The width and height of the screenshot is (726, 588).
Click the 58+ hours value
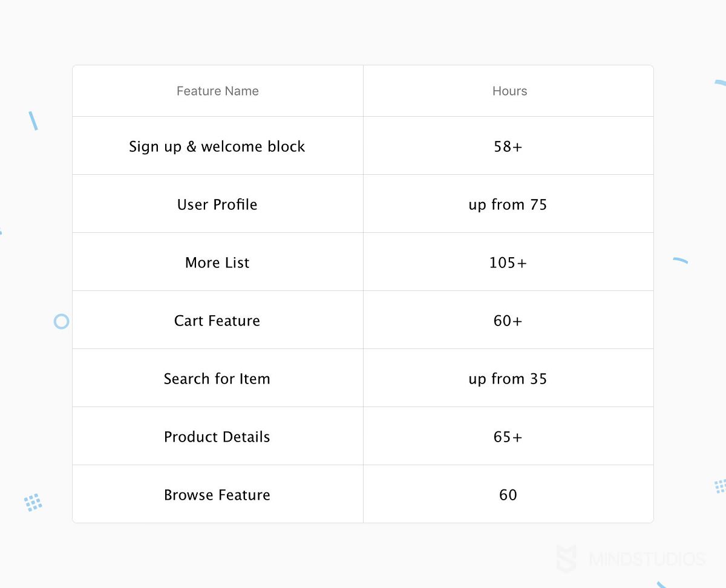click(x=508, y=146)
